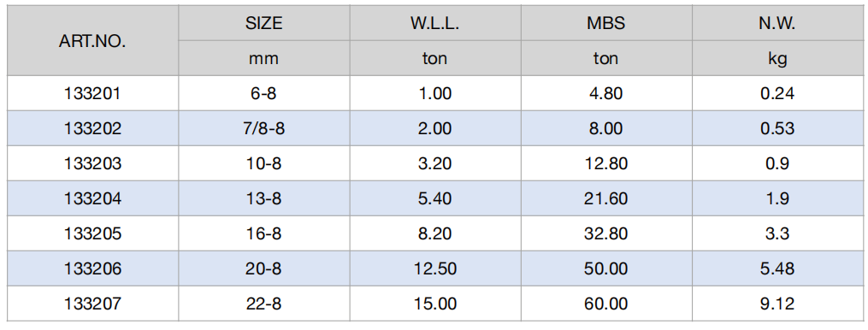Select article number 133205
The width and height of the screenshot is (868, 330).
(92, 233)
